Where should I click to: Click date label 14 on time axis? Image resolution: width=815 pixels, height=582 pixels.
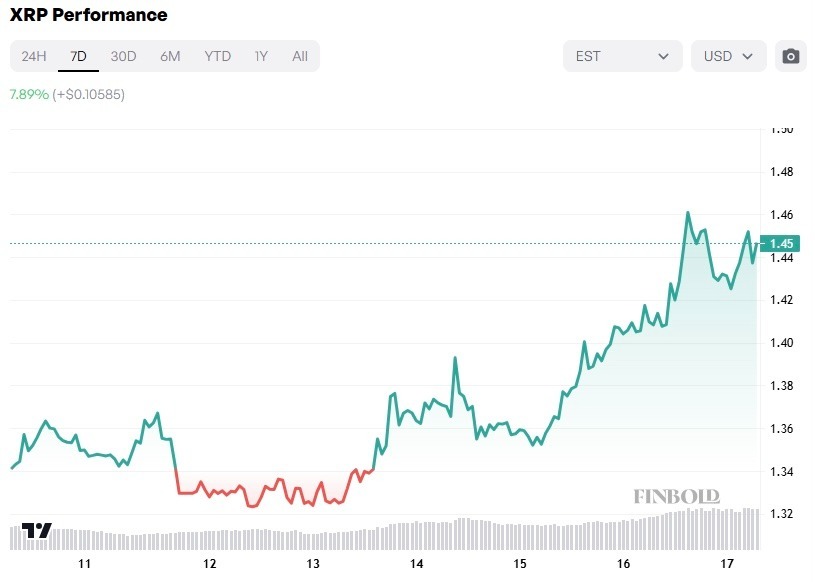click(x=417, y=564)
